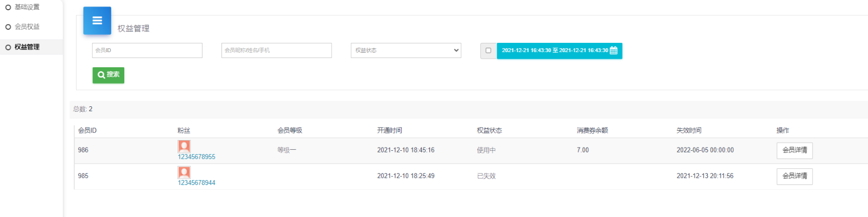Click the 失效时间 column header
Screen dimensions: 868x217
688,130
